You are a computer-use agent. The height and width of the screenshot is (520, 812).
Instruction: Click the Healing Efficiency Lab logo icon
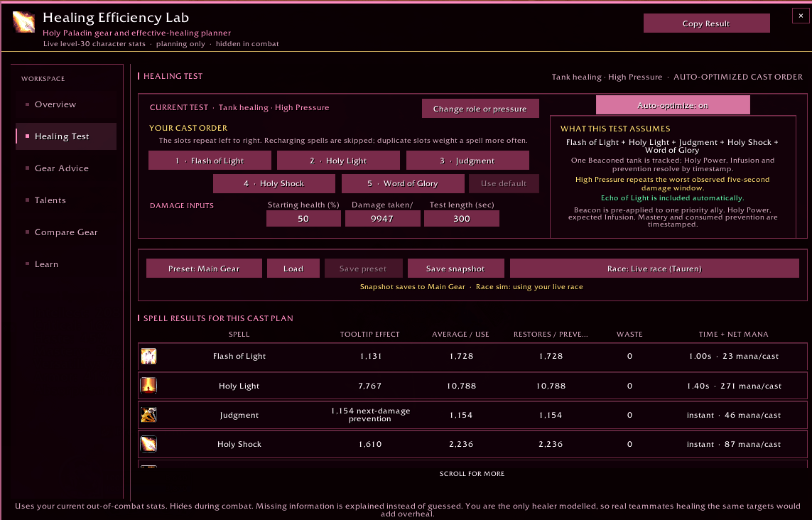[x=24, y=22]
